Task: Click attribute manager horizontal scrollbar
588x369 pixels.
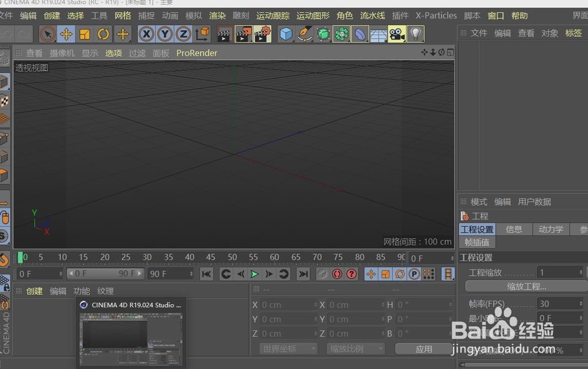Action: coord(523,364)
